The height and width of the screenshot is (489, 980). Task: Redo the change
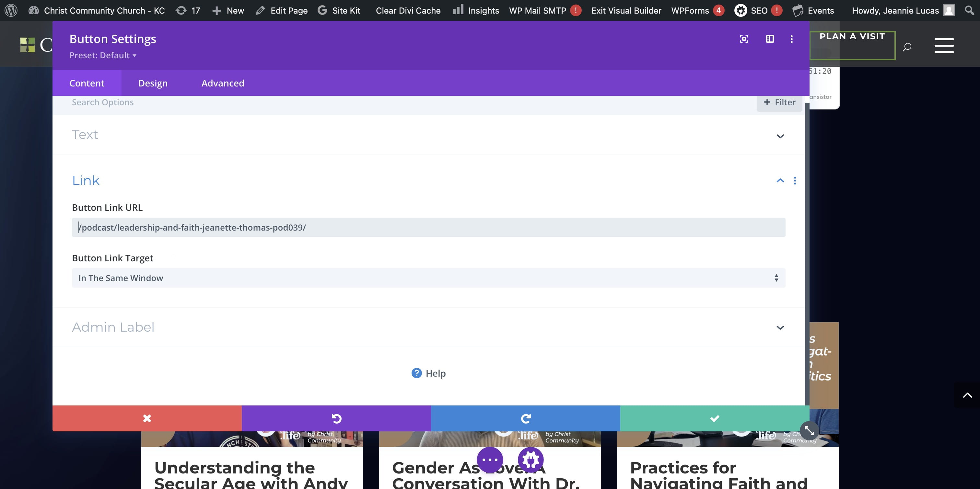[x=525, y=418]
